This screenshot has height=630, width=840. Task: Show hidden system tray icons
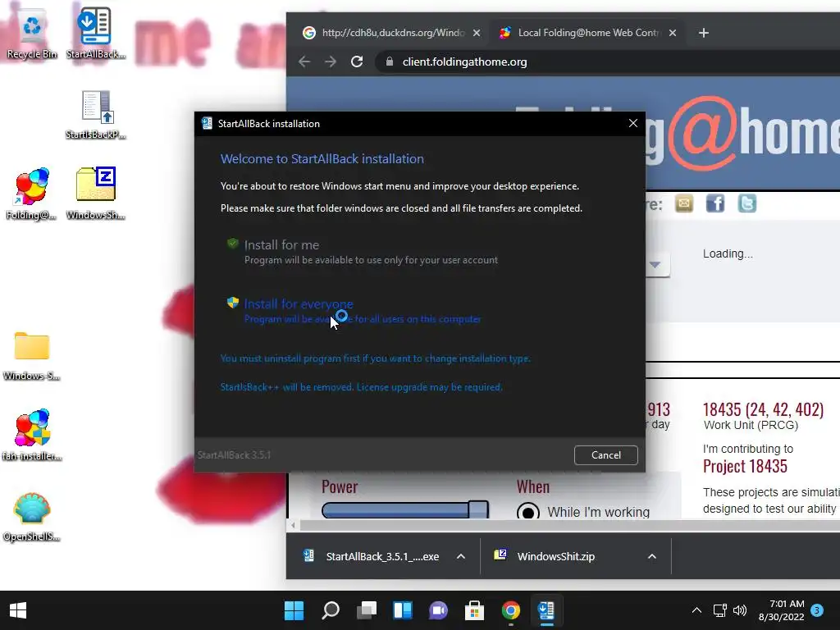point(696,610)
